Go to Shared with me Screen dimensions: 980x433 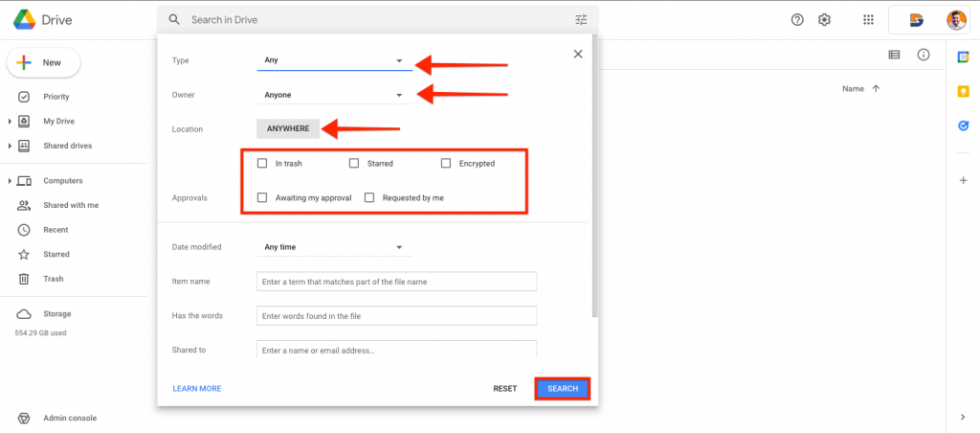[71, 205]
